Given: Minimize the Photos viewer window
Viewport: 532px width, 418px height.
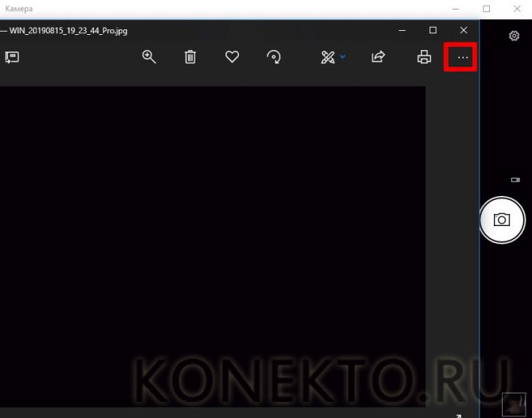Looking at the screenshot, I should pos(402,30).
